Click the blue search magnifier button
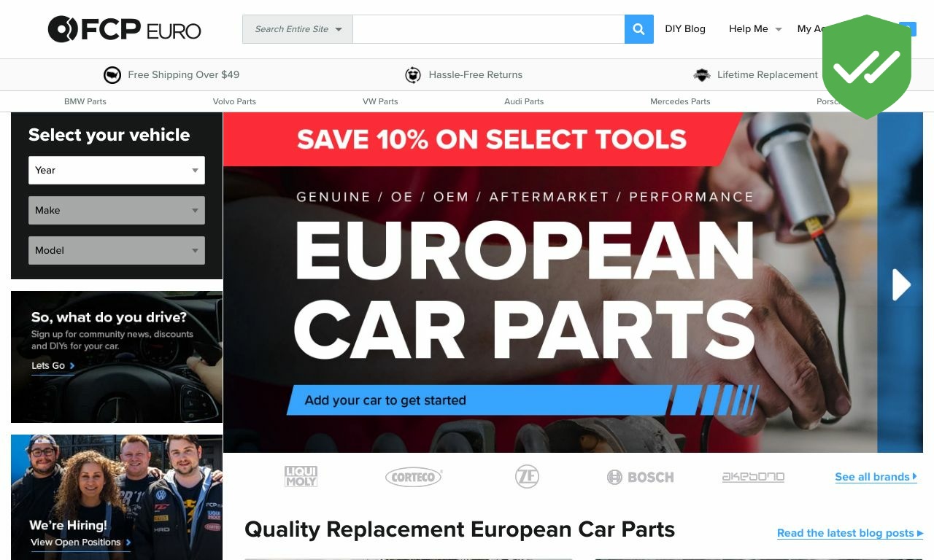The image size is (934, 560). 638,29
